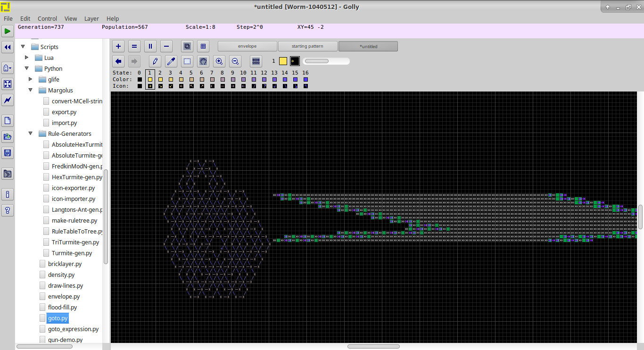Collapse the Rule-Generators folder
Viewport: 644px width, 350px height.
[31, 133]
